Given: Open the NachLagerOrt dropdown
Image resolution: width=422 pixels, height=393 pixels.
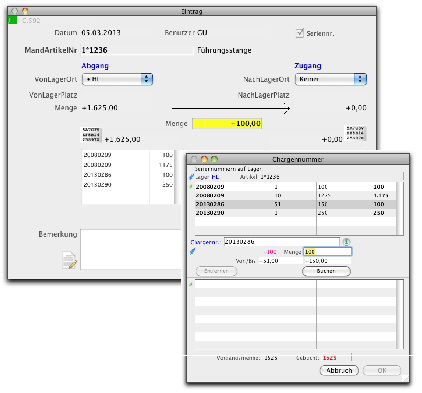Looking at the screenshot, I should click(331, 79).
